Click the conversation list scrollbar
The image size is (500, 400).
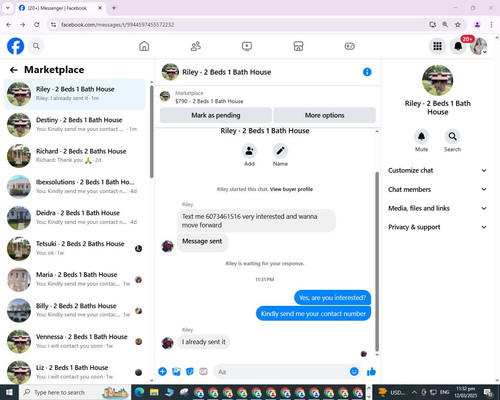152,132
